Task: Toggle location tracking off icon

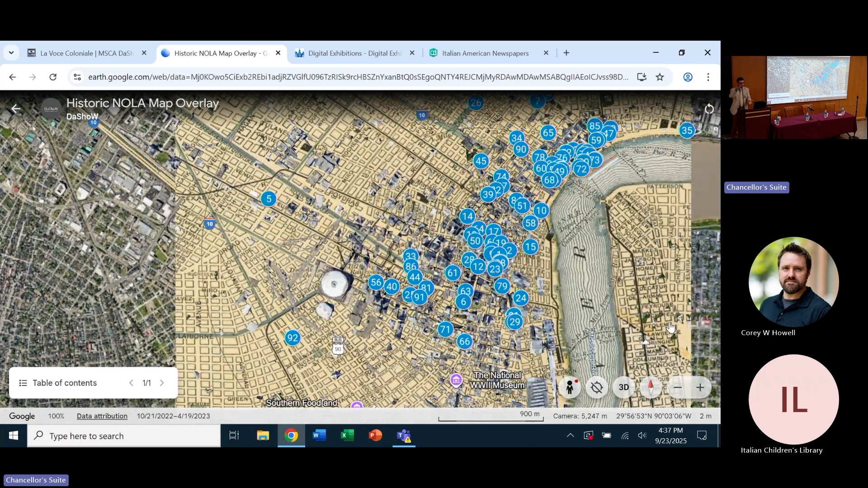Action: tap(597, 387)
